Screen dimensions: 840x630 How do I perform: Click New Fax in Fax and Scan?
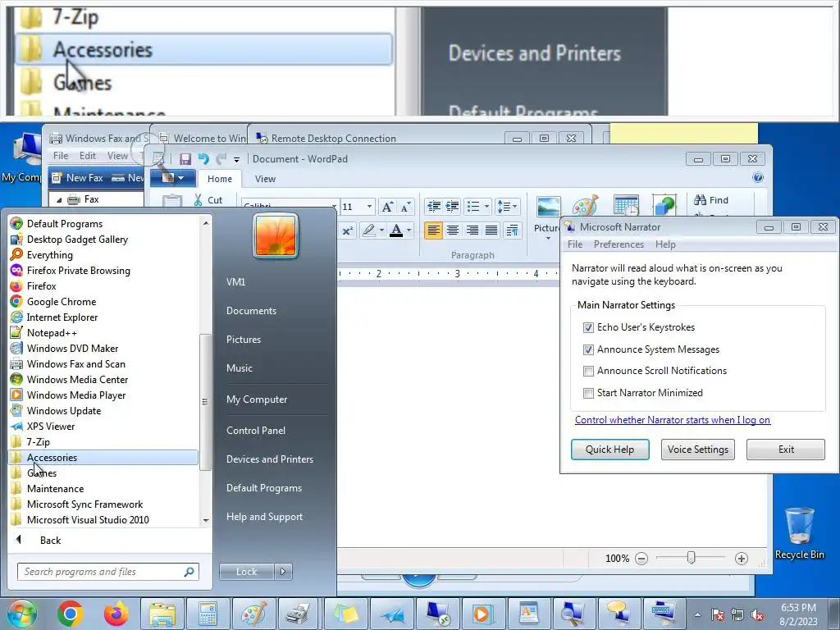click(76, 178)
